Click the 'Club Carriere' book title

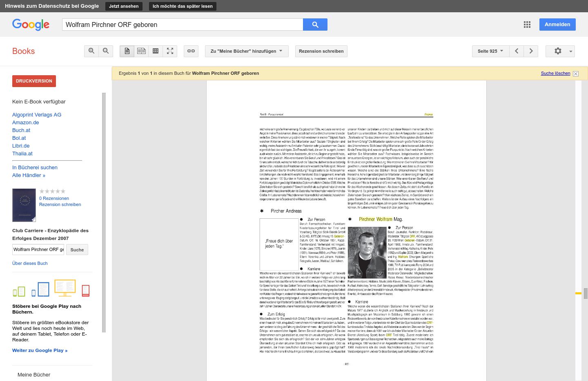coord(50,234)
